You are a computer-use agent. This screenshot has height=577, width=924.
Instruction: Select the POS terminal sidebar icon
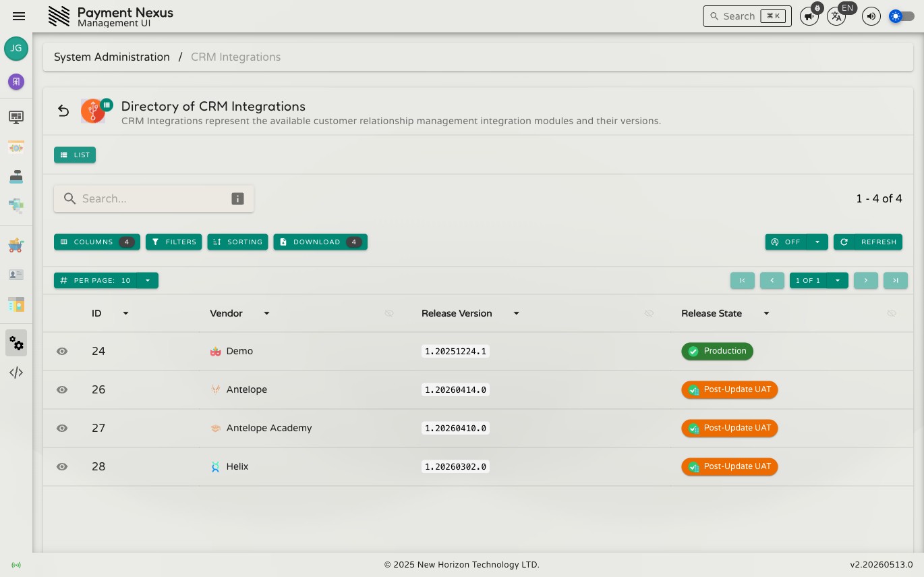click(x=16, y=177)
